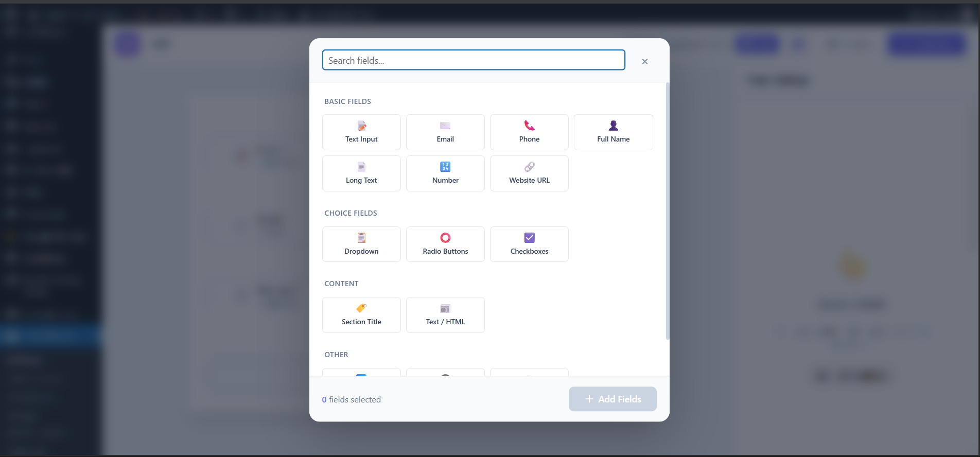Click the Website URL label

pos(529,181)
